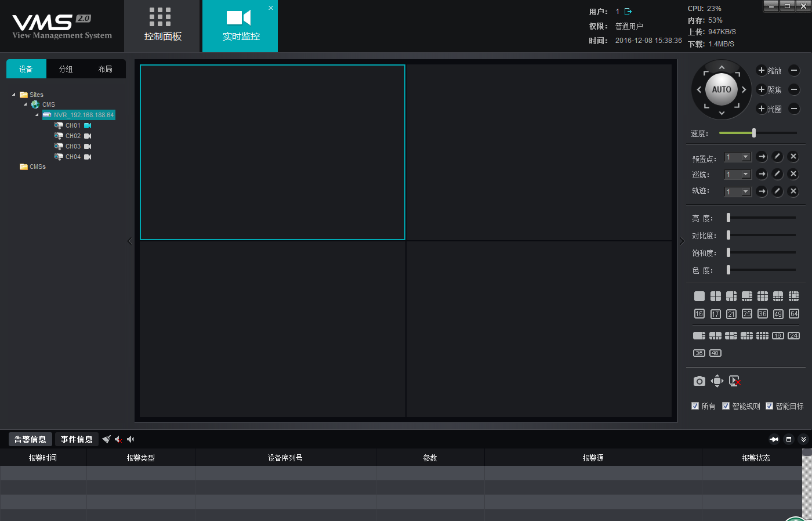
Task: Choose the widescreen 24-view layout icon
Action: coord(794,335)
